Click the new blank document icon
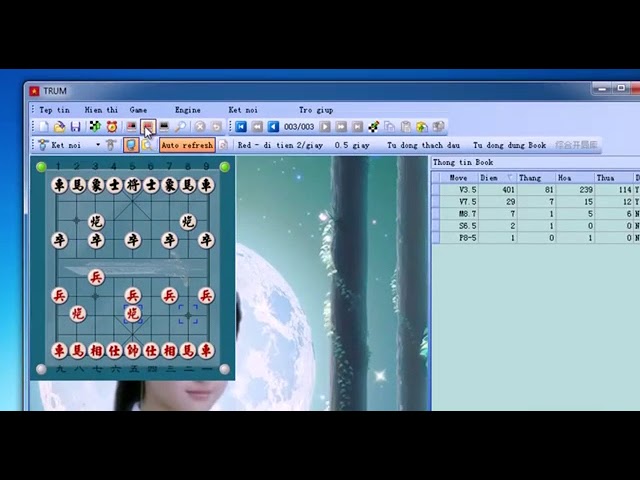This screenshot has height=480, width=640. click(x=43, y=127)
